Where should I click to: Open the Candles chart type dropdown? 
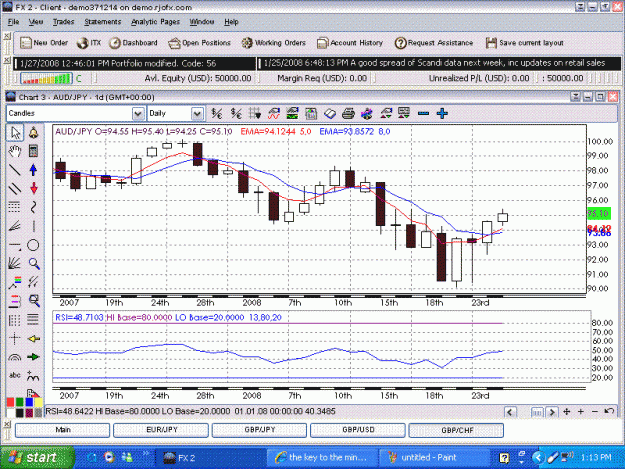pos(138,114)
